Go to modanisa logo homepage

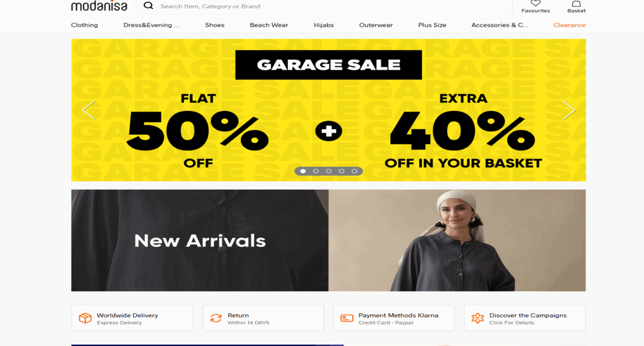99,6
